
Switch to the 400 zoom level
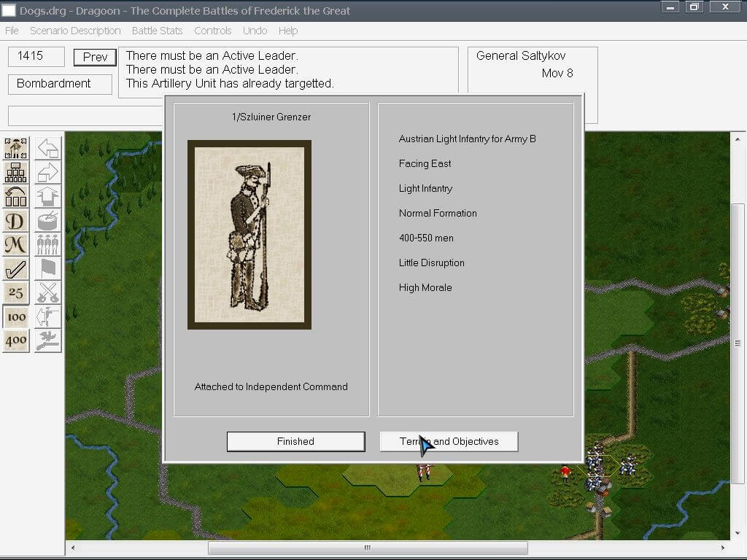coord(16,341)
